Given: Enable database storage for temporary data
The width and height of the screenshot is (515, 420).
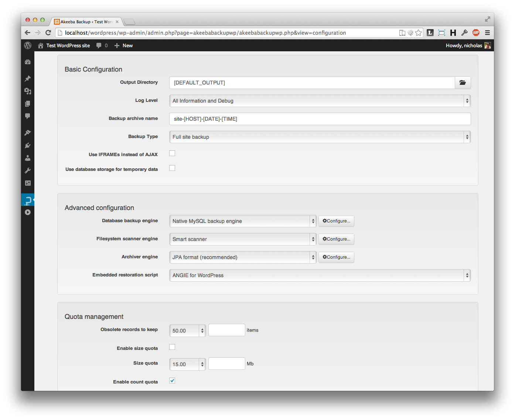Looking at the screenshot, I should [172, 168].
